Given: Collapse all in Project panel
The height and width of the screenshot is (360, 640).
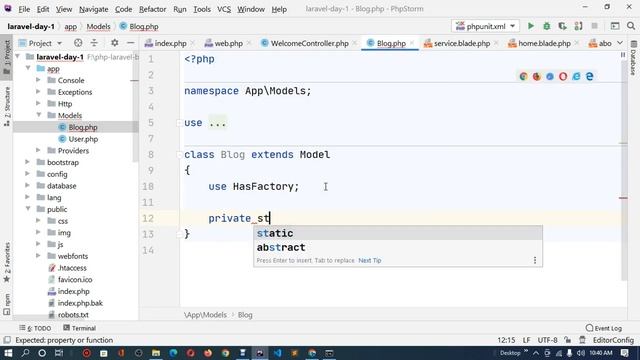Looking at the screenshot, I should click(94, 43).
